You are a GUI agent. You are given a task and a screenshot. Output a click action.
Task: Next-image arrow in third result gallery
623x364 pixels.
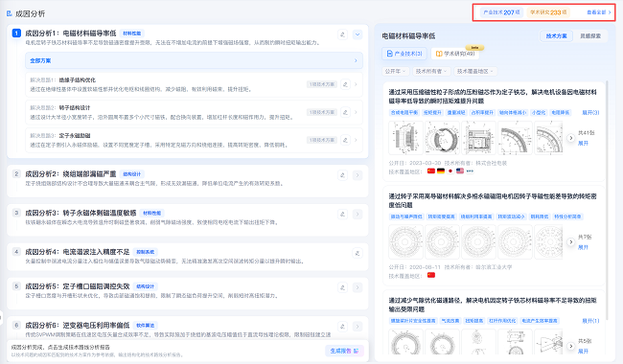pyautogui.click(x=570, y=346)
